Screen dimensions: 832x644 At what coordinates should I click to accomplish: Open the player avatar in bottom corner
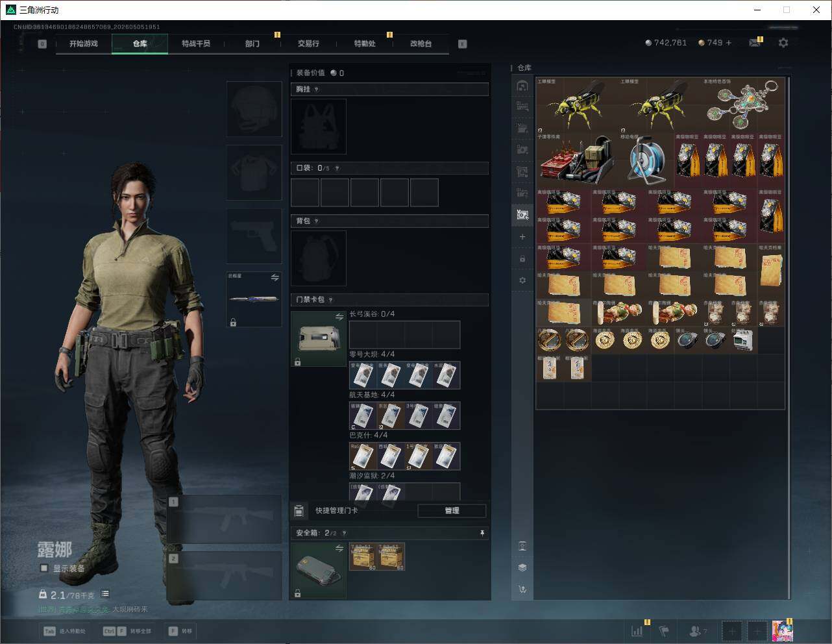click(782, 630)
